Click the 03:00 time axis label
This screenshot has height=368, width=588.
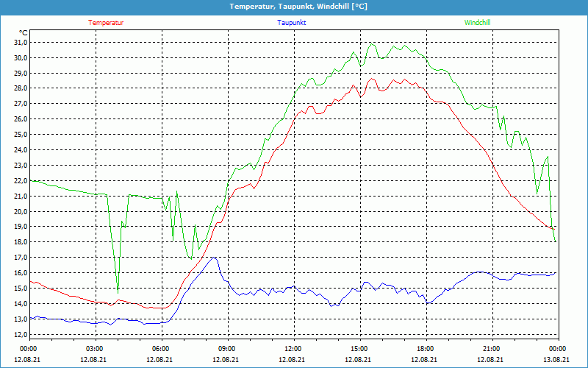(x=96, y=349)
